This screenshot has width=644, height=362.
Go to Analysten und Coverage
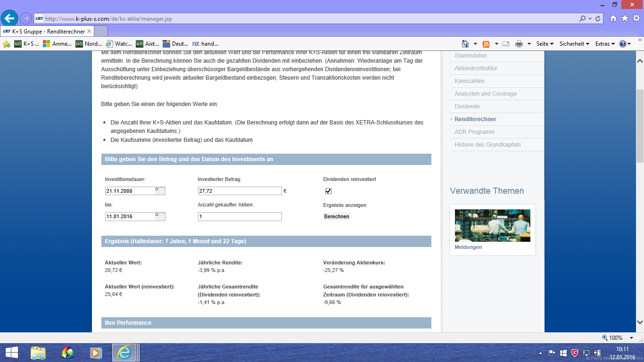pos(486,94)
